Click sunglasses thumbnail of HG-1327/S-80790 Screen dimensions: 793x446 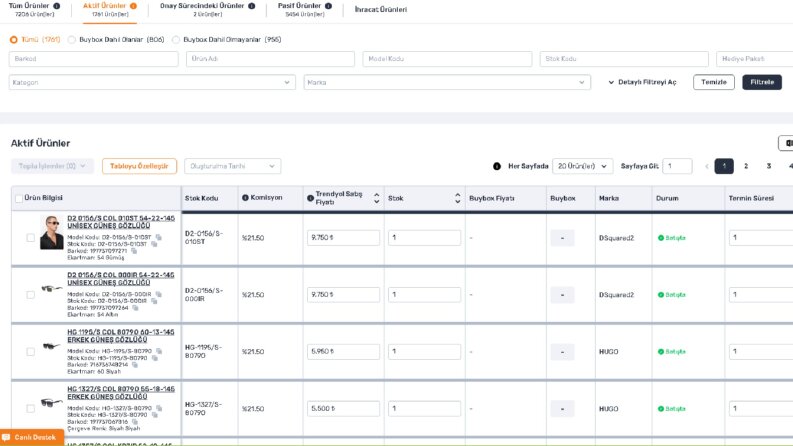point(52,403)
